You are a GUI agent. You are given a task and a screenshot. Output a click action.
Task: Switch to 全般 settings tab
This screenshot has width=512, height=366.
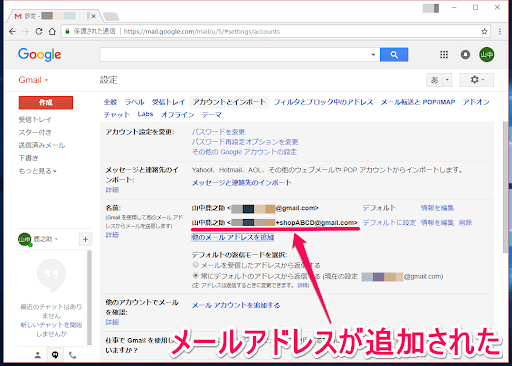coord(110,102)
